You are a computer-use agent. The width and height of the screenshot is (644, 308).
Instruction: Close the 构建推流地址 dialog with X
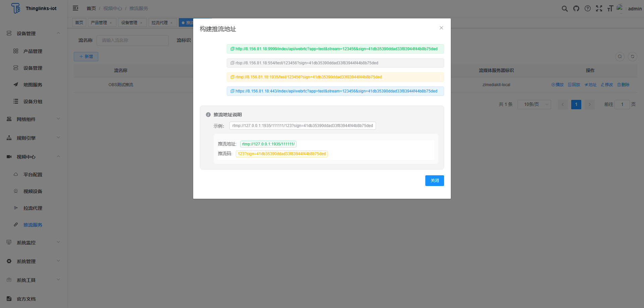pos(441,28)
